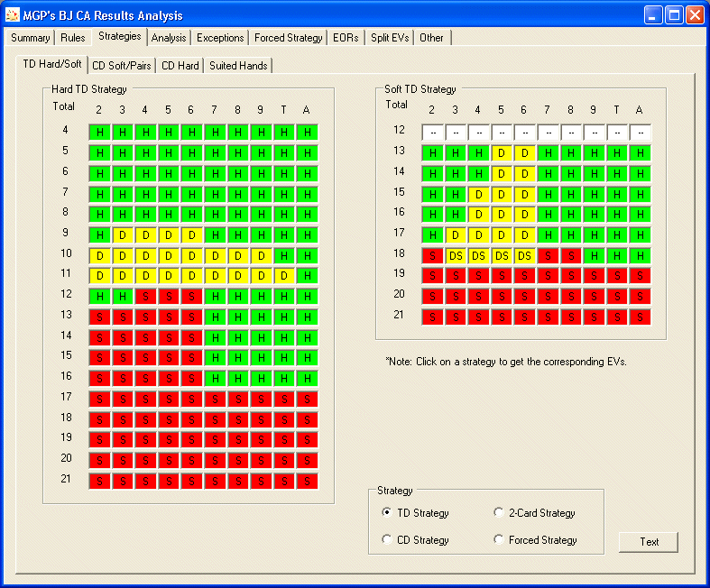Click hard 10 vs dealer 2 D cell
This screenshot has height=588, width=710.
point(99,256)
